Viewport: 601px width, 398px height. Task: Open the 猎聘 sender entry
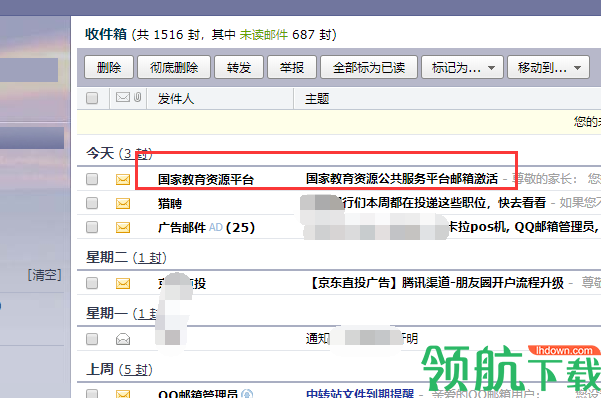[170, 204]
